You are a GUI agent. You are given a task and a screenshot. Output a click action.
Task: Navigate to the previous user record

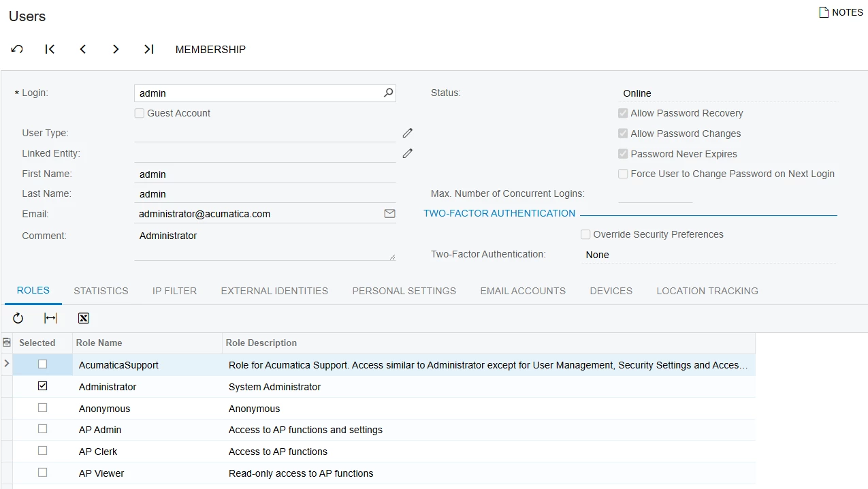pyautogui.click(x=83, y=49)
